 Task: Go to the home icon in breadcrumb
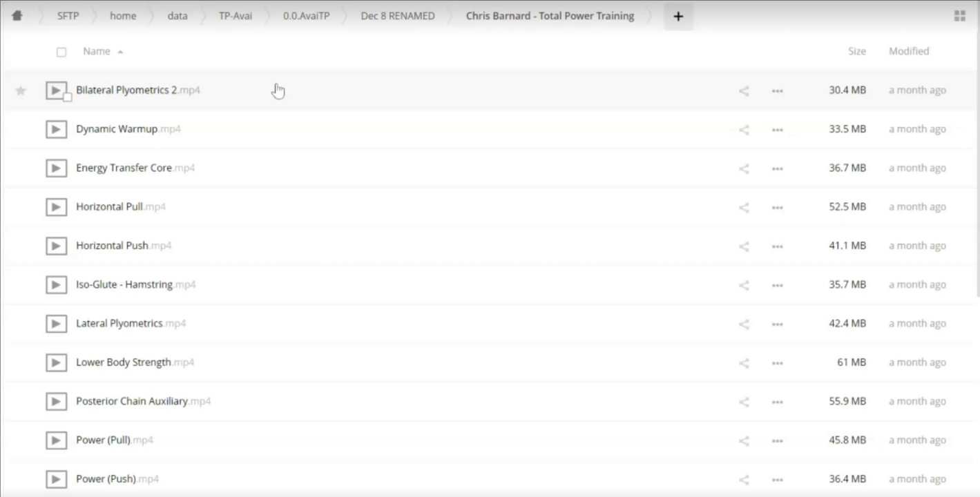point(17,16)
